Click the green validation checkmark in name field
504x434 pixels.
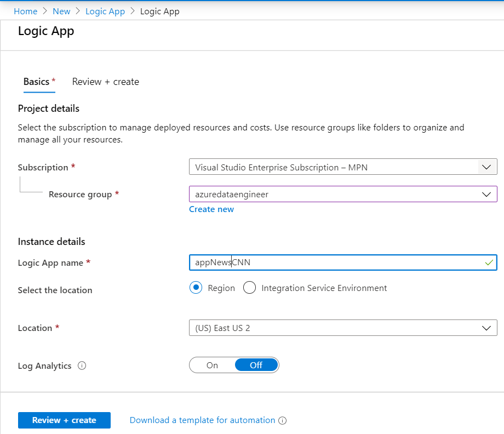[x=489, y=263]
